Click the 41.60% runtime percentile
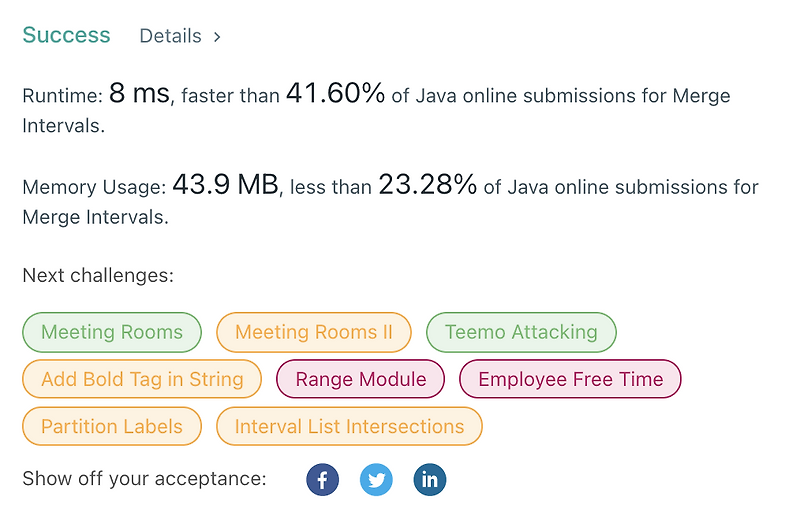The height and width of the screenshot is (523, 800). [x=335, y=95]
